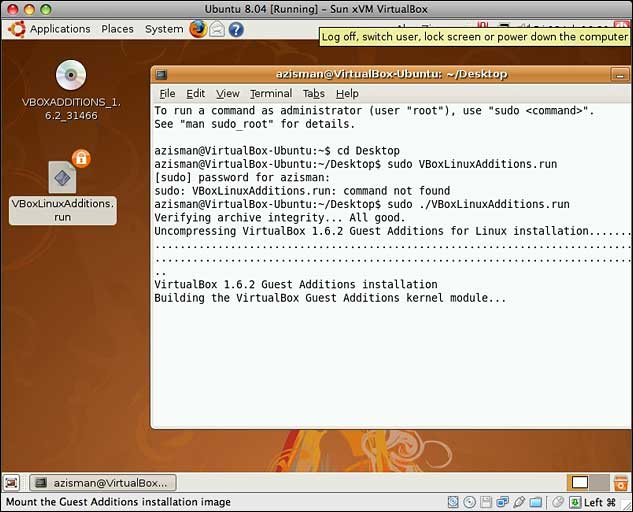Click the VirtualBox keyboard capture host-key icon
This screenshot has width=633, height=512.
pyautogui.click(x=575, y=502)
